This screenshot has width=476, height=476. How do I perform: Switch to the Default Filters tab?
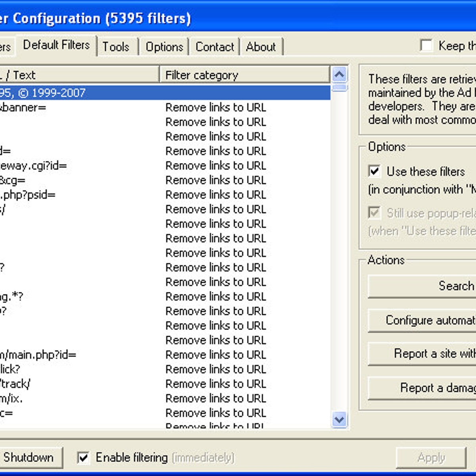click(56, 45)
